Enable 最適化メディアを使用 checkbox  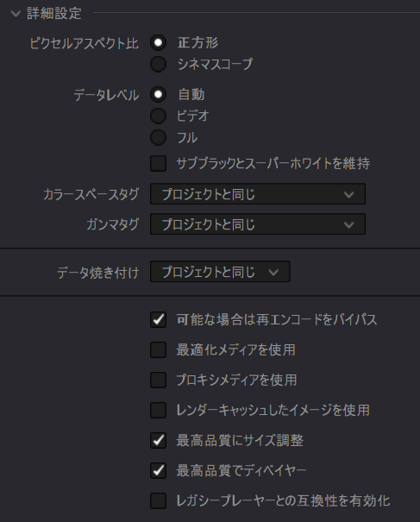pyautogui.click(x=158, y=350)
